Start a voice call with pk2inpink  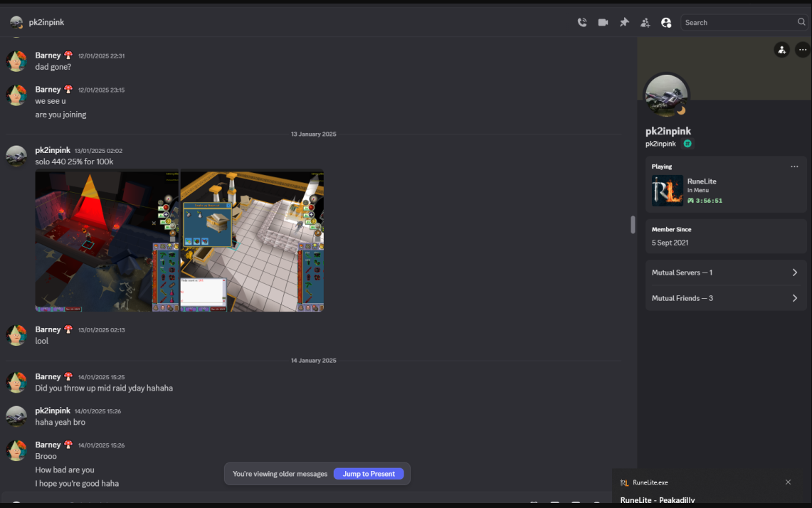(x=582, y=22)
